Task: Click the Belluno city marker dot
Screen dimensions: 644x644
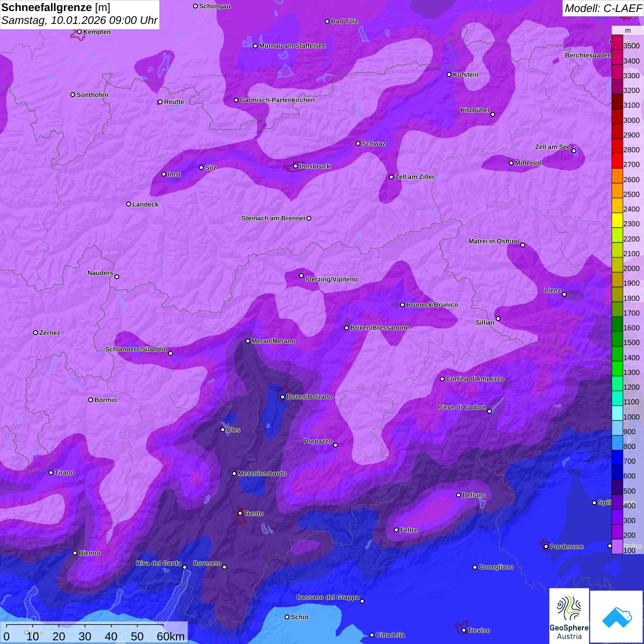Action: pos(458,495)
